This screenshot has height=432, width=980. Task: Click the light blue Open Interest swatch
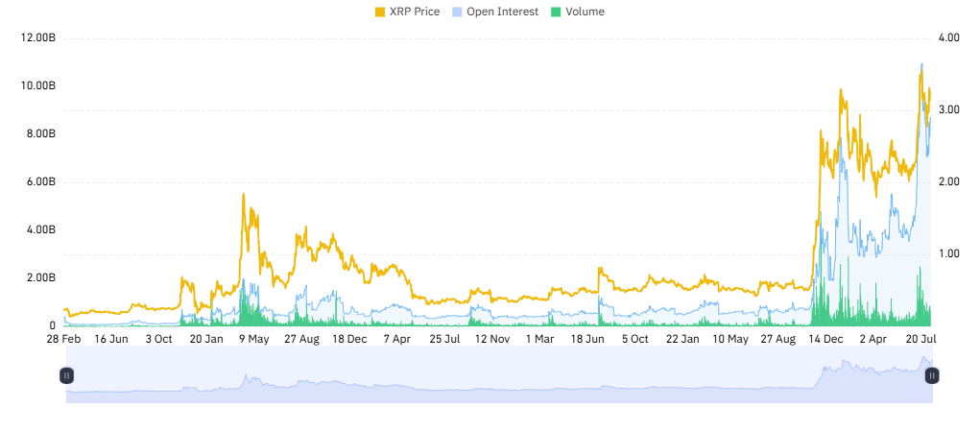point(456,12)
